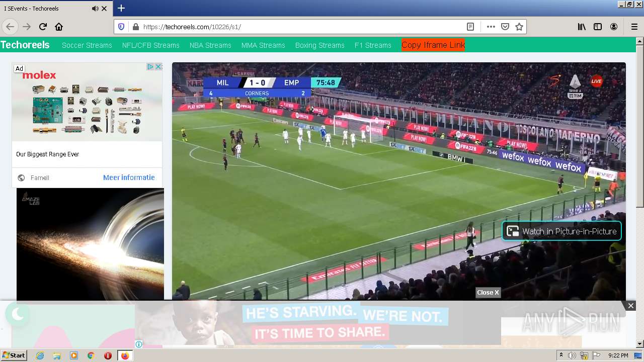This screenshot has width=644, height=362.
Task: Open the browser home page
Action: [59, 27]
